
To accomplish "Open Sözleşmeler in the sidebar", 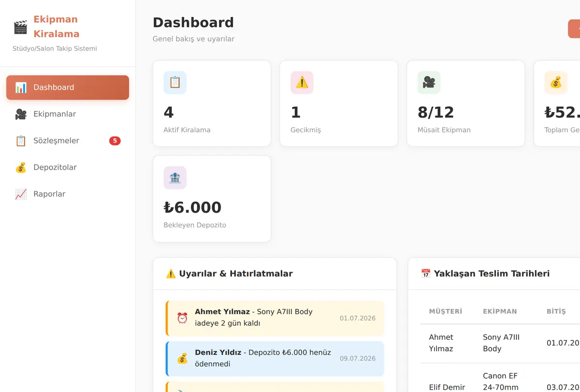I will pyautogui.click(x=68, y=141).
